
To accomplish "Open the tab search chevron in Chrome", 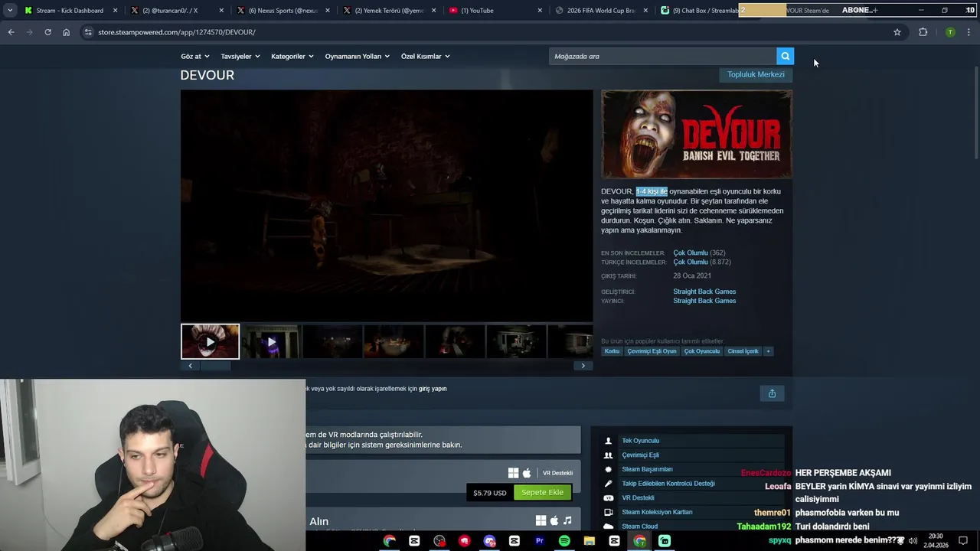I will click(9, 11).
